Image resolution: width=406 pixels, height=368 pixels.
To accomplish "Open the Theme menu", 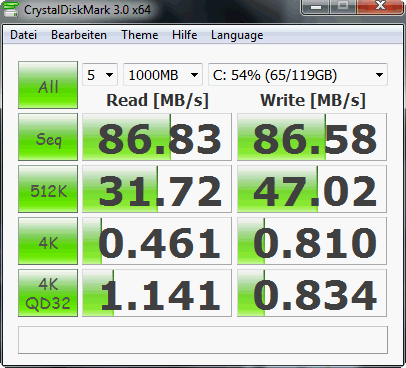I will tap(140, 35).
